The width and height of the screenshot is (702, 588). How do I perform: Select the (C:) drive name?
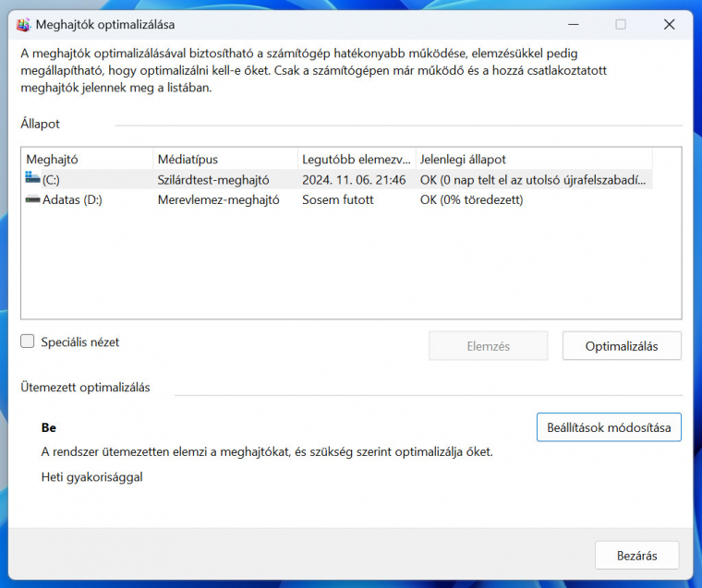click(51, 180)
